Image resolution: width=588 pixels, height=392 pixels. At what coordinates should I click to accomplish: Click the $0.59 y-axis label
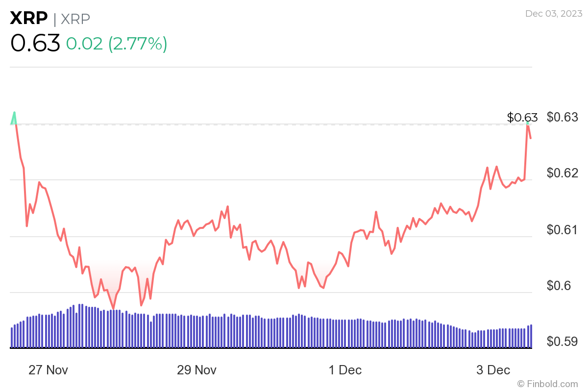(x=563, y=341)
